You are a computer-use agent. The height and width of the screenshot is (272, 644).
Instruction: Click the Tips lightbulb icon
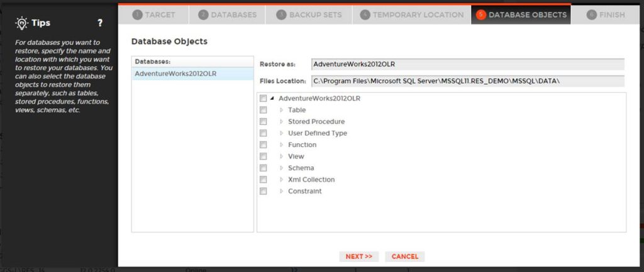pos(21,23)
